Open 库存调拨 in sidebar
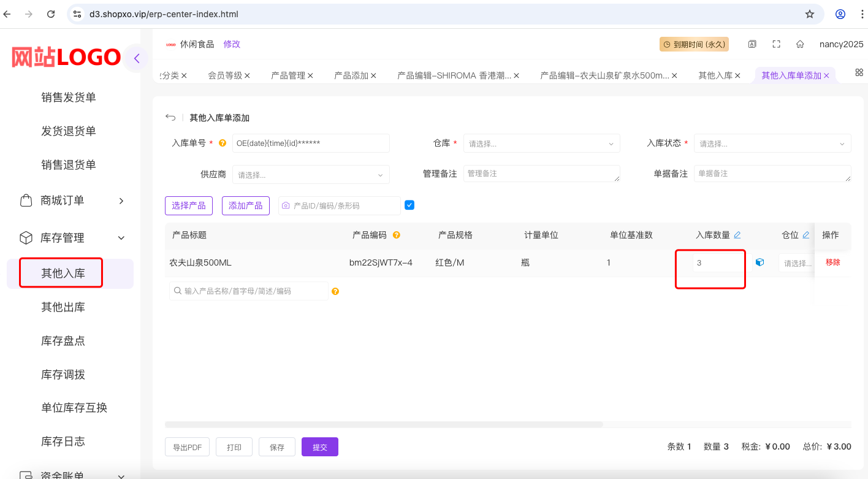This screenshot has width=868, height=479. coord(63,374)
